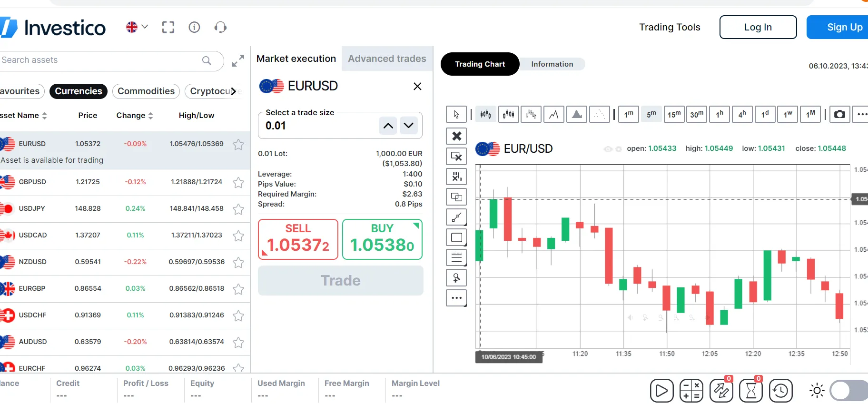Click SELL at 1.05372
Image resolution: width=868 pixels, height=404 pixels.
pos(298,239)
